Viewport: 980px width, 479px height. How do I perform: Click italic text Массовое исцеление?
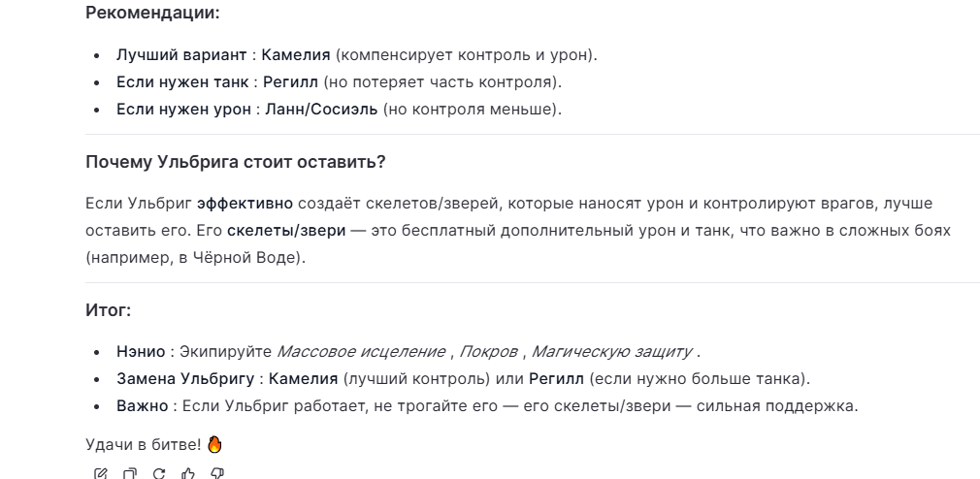click(x=361, y=352)
